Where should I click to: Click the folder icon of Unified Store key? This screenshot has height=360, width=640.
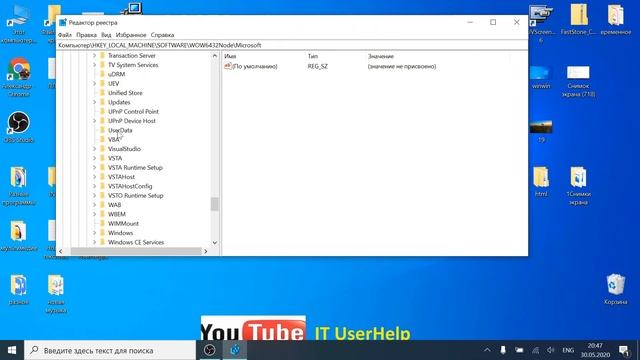[x=102, y=93]
